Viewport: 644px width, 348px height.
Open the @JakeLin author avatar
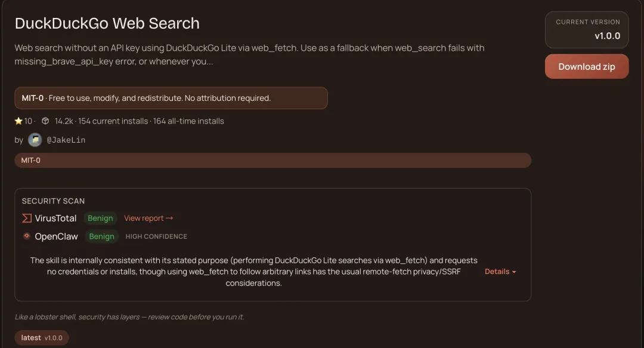point(35,140)
